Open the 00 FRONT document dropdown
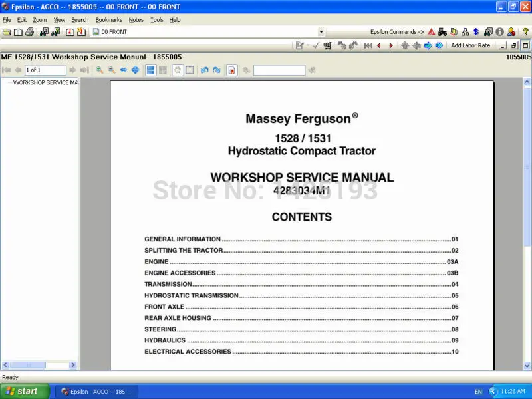The height and width of the screenshot is (399, 532). click(x=321, y=32)
